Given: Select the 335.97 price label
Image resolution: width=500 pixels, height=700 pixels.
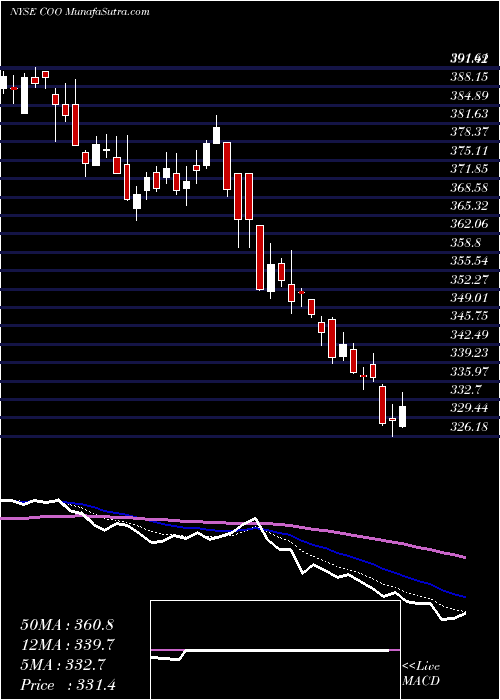Looking at the screenshot, I should pos(469,371).
